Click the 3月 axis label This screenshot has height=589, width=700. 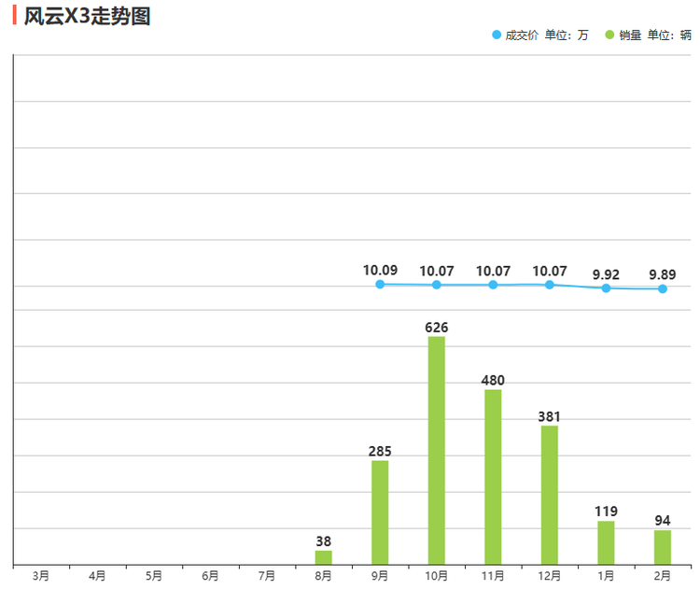(41, 576)
